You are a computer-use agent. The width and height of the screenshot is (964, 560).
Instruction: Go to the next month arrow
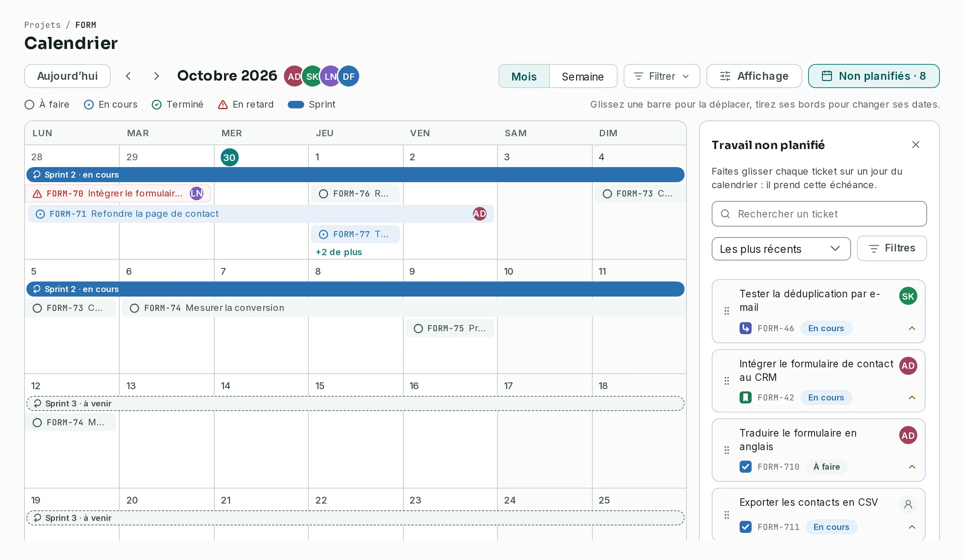(x=156, y=76)
